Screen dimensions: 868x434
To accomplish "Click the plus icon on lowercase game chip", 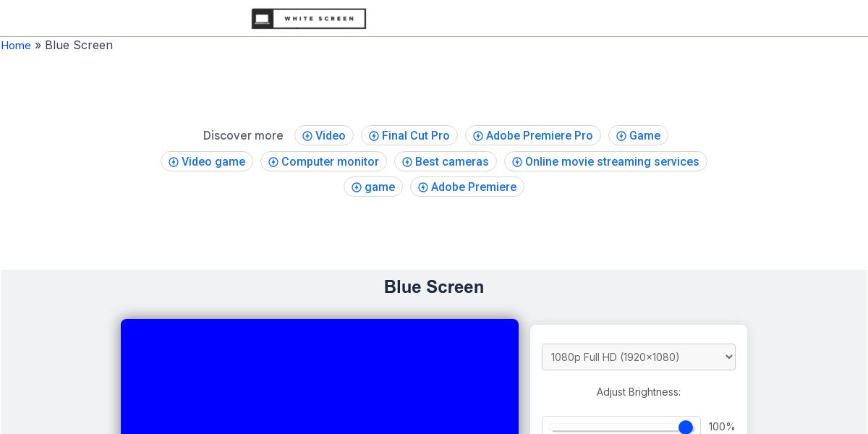I will 357,187.
